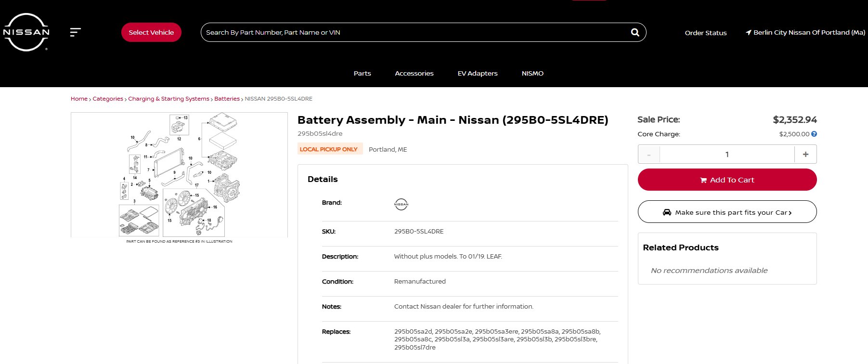Open the battery parts diagram image
Screen dimensions: 868x364
(x=179, y=175)
